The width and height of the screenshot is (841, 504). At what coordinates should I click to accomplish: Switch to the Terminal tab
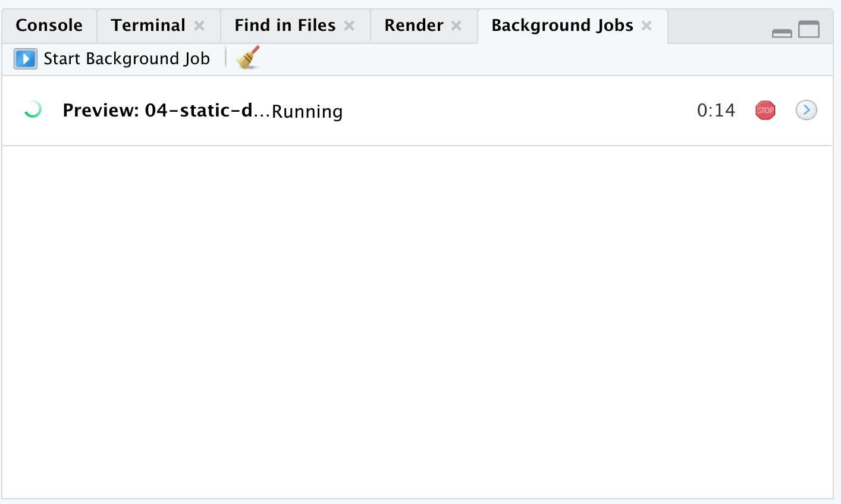(x=148, y=26)
